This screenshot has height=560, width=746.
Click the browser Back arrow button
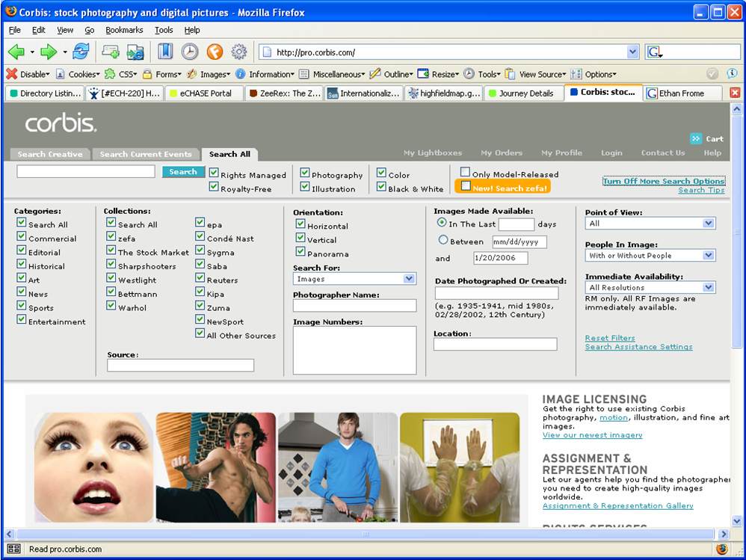point(16,52)
